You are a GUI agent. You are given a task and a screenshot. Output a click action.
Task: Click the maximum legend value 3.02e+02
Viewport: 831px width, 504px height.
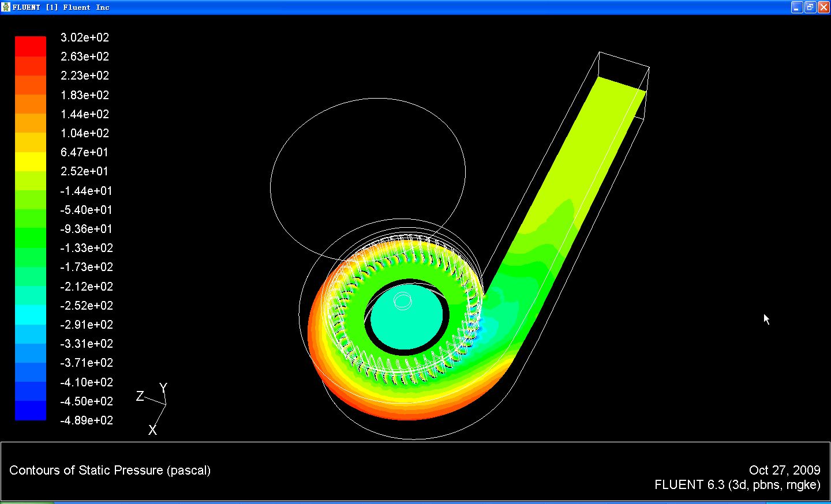coord(85,37)
